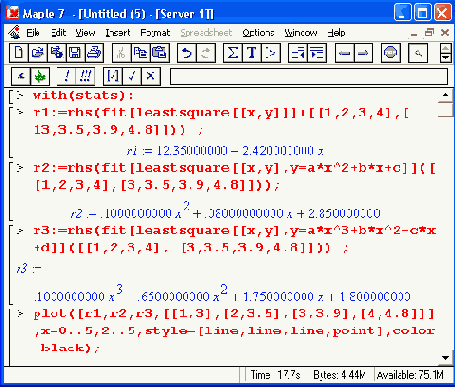Toggle the Maple leaf input mode button
The height and width of the screenshot is (387, 455).
[40, 77]
